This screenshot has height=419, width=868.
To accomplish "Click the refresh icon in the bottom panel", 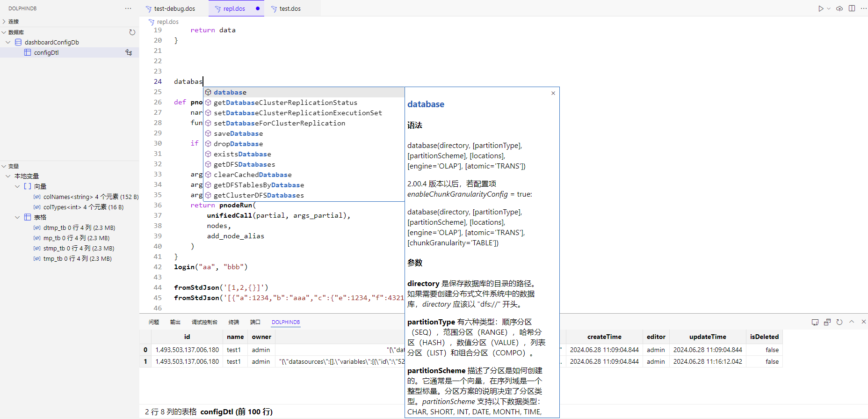I will coord(839,322).
